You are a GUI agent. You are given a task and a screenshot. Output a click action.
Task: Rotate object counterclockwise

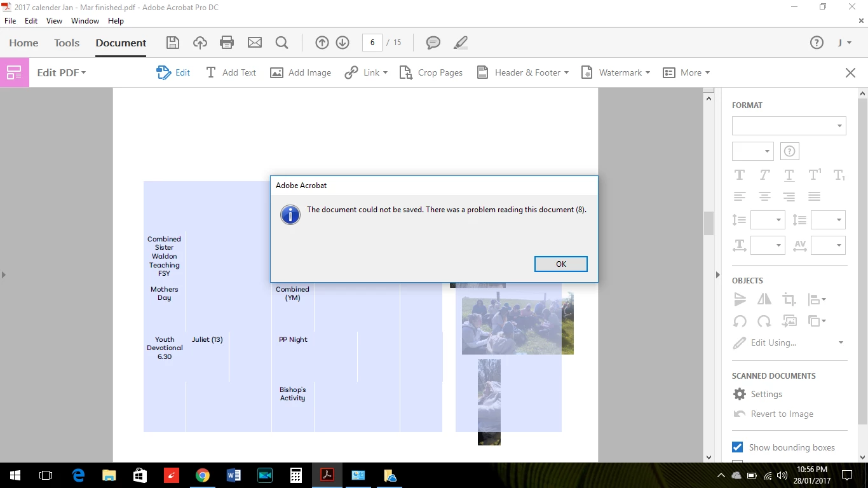(740, 321)
